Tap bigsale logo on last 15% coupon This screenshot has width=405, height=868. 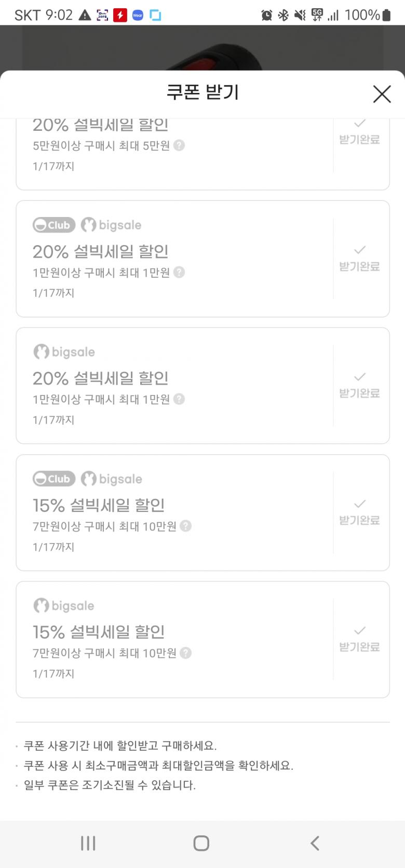click(x=64, y=606)
